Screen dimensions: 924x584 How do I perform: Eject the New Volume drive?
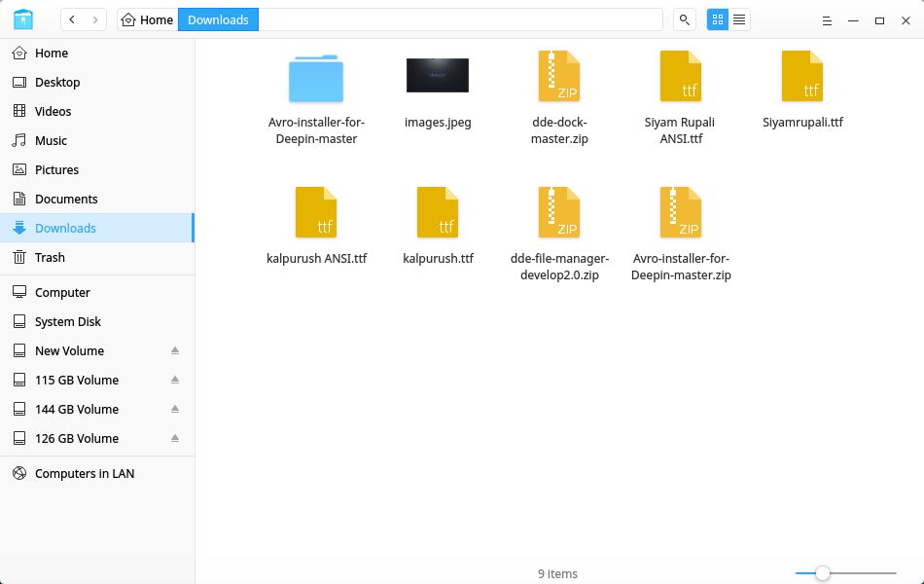[x=176, y=350]
